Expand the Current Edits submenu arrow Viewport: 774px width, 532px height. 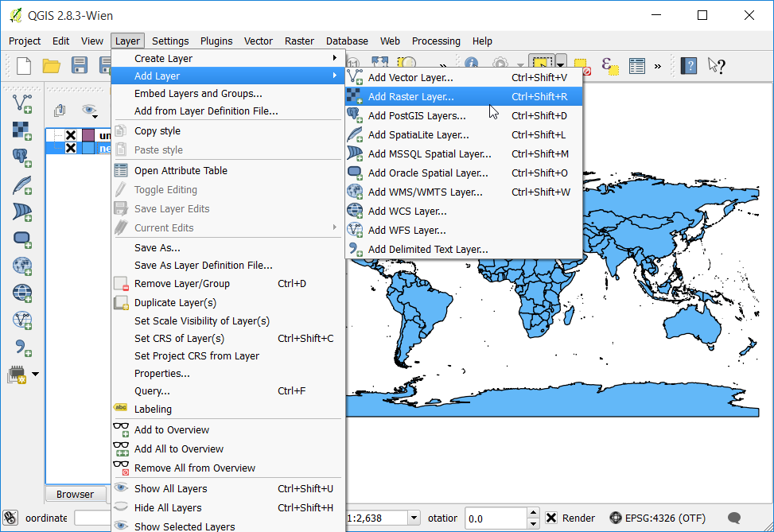coord(335,227)
